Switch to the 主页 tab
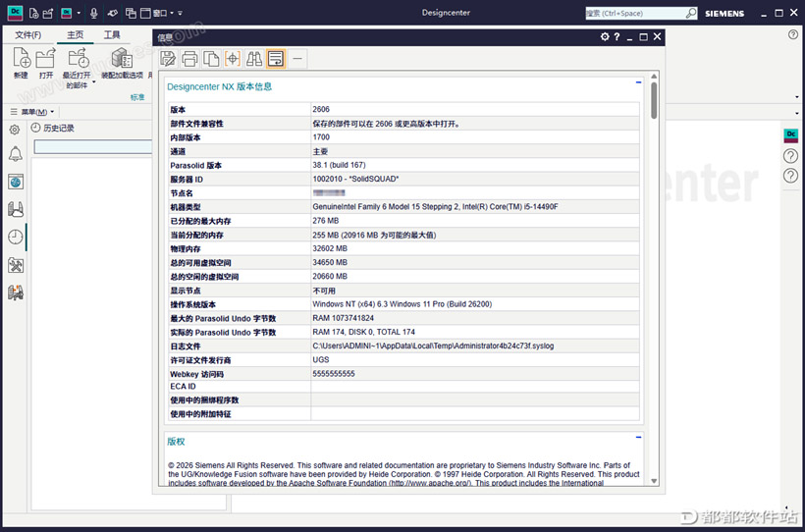This screenshot has width=805, height=532. click(75, 35)
